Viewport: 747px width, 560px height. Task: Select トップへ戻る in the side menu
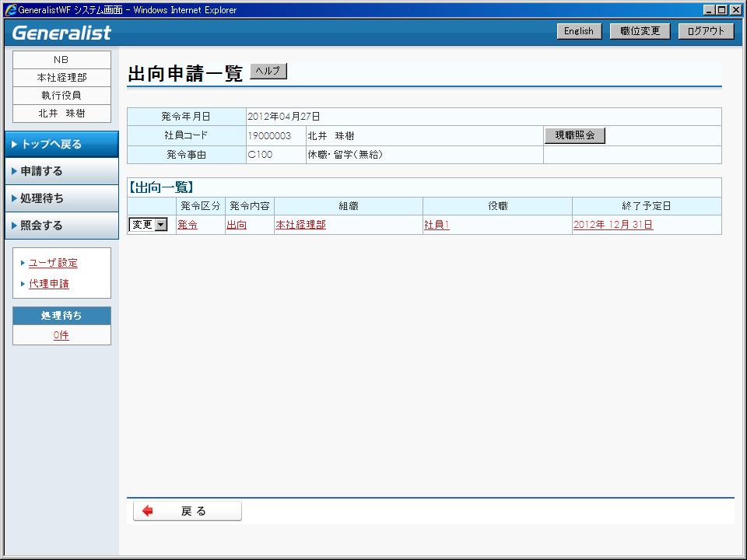pos(61,144)
